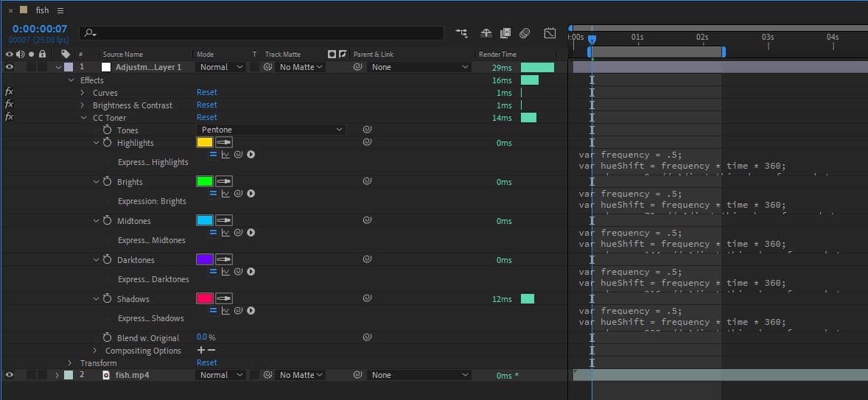Viewport: 868px width, 400px height.
Task: Toggle the shy layers switch icon
Action: point(486,33)
